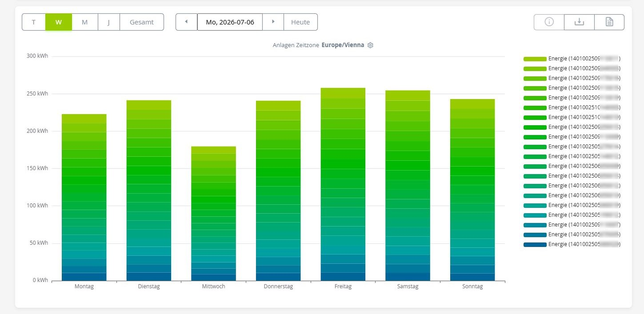Toggle the lime-green topmost Energie legend swatch
The height and width of the screenshot is (314, 644).
click(535, 59)
